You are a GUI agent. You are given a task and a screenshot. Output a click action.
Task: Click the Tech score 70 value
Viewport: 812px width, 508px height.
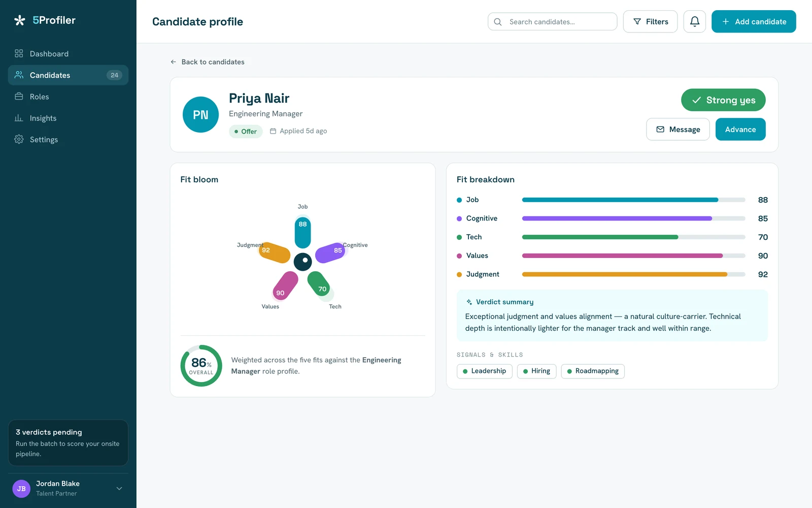point(763,237)
